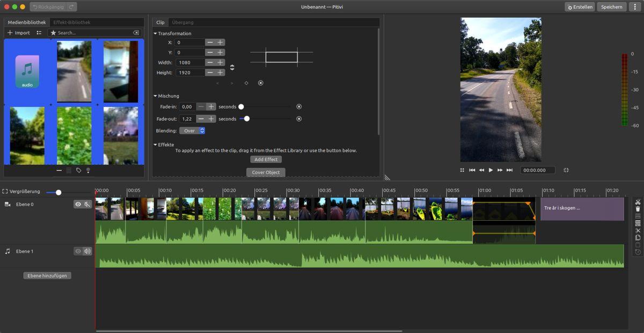
Task: Click the tag icon in media library
Action: 78,170
